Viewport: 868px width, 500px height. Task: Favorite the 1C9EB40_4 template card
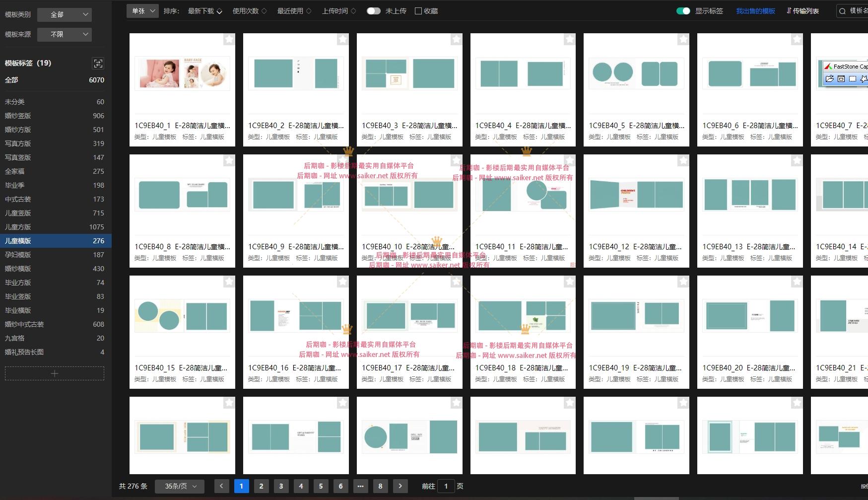(570, 39)
